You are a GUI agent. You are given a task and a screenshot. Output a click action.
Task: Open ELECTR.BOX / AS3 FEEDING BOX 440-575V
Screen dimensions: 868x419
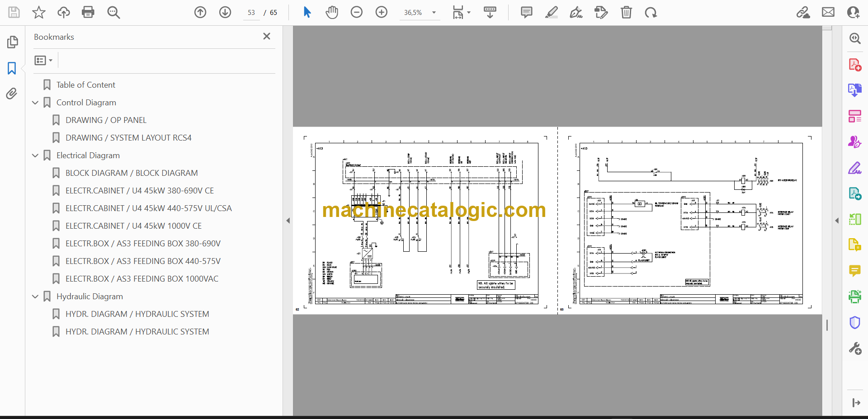143,261
